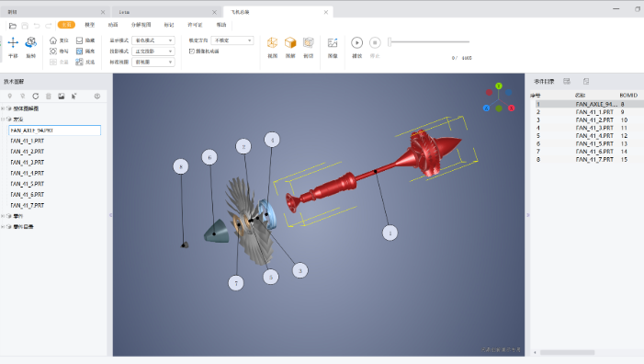Open the display mode (着色模式) dropdown
This screenshot has height=364, width=644.
pos(153,40)
